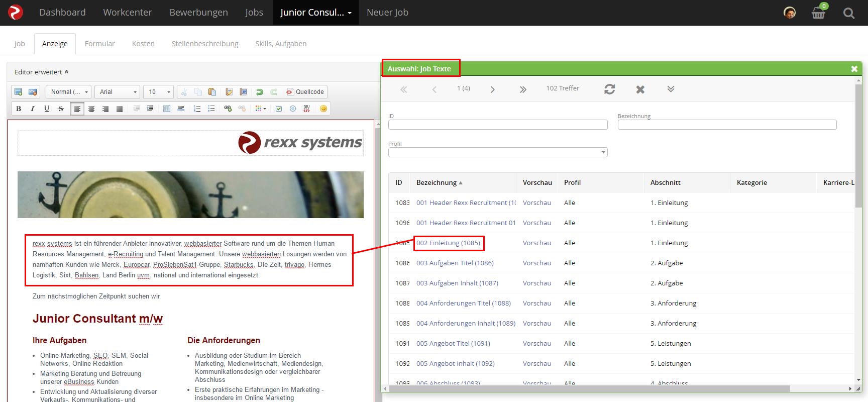Align text left in the editor

[x=77, y=109]
